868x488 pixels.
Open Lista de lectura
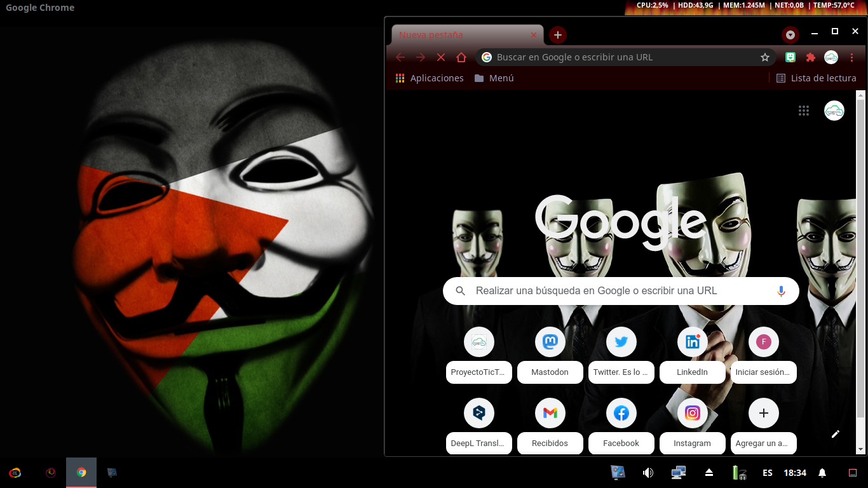pos(816,78)
